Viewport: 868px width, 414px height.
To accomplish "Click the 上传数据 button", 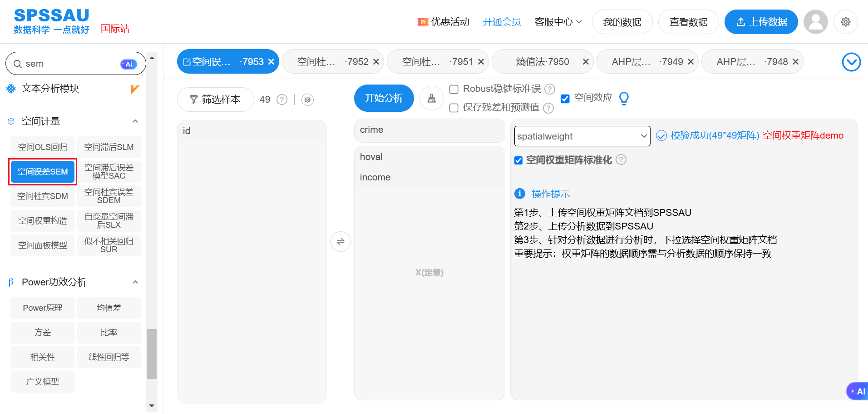I will [x=761, y=22].
